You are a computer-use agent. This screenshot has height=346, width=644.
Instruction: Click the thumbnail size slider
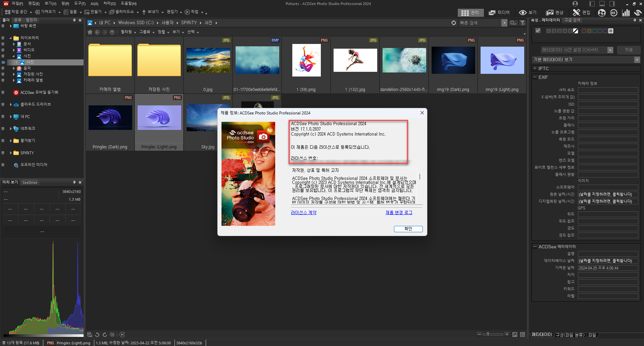(493, 334)
